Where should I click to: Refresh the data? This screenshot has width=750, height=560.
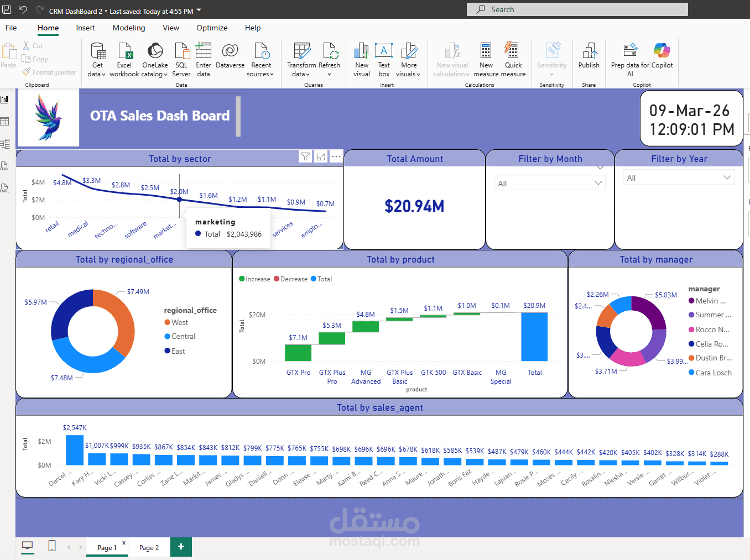pyautogui.click(x=330, y=60)
